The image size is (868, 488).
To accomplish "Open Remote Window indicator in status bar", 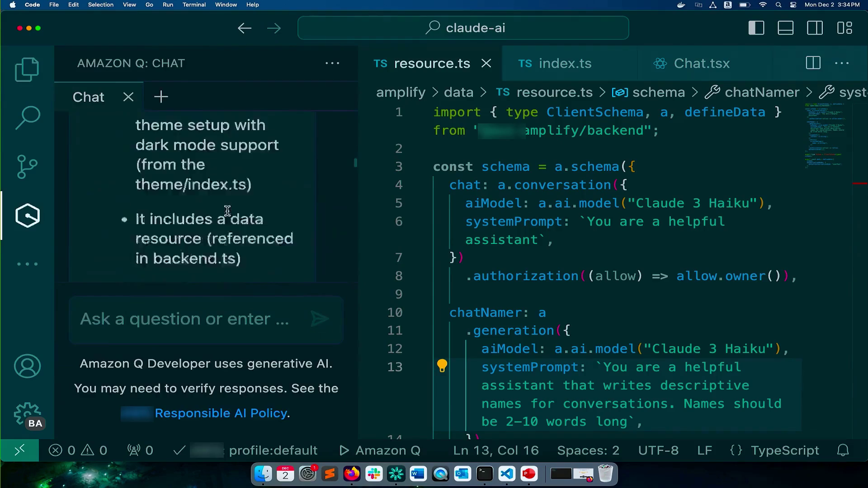I will pos(19,450).
